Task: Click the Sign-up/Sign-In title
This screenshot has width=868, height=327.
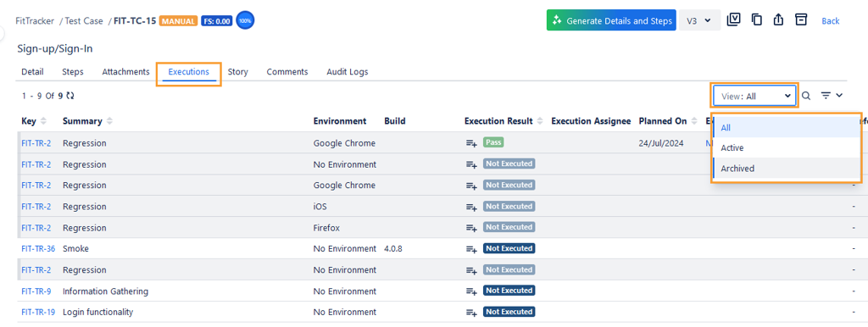Action: pos(55,49)
